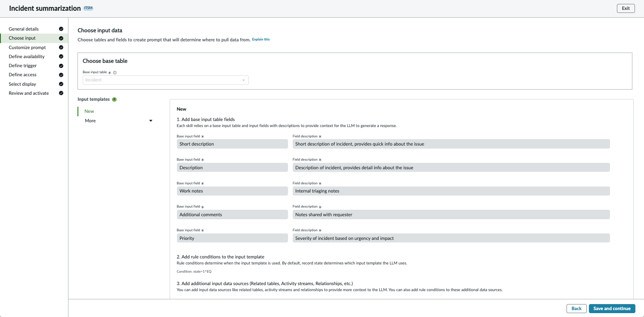Click the Priority base input field

[232, 238]
